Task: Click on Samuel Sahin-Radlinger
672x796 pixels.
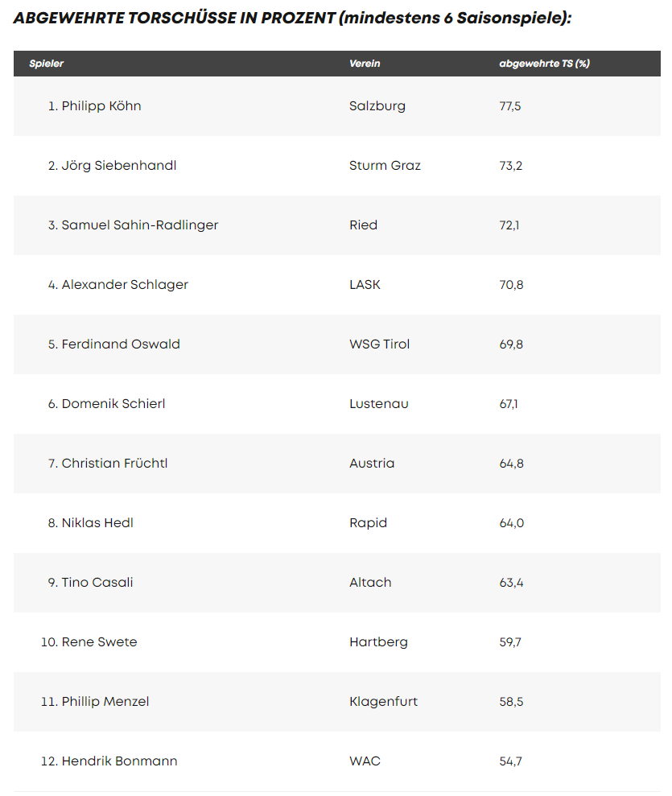Action: (139, 225)
